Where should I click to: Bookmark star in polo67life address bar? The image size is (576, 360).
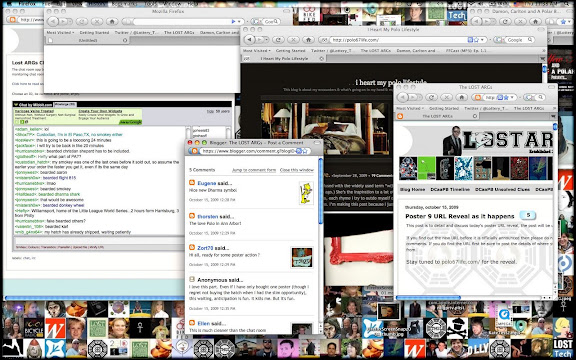[476, 40]
